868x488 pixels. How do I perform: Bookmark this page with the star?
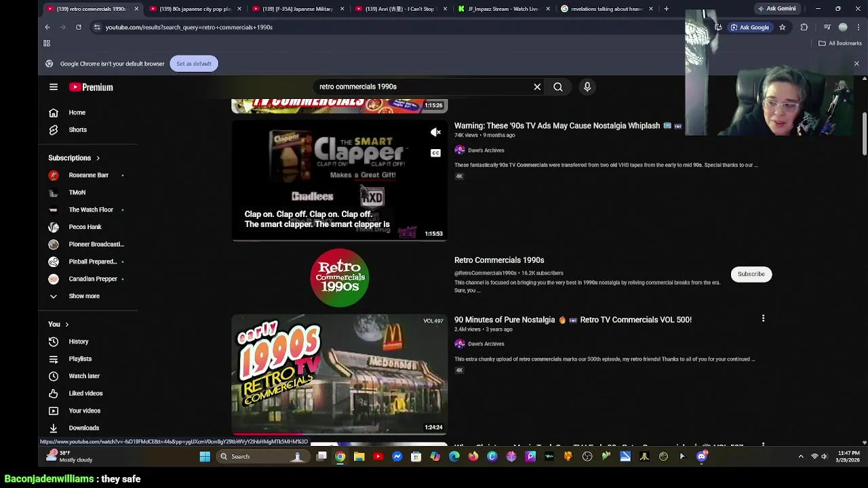(x=783, y=27)
